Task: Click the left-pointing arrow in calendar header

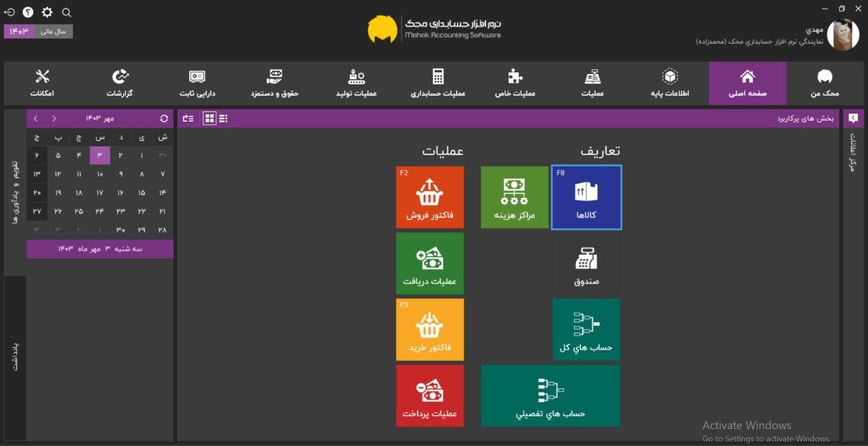Action: 36,118
